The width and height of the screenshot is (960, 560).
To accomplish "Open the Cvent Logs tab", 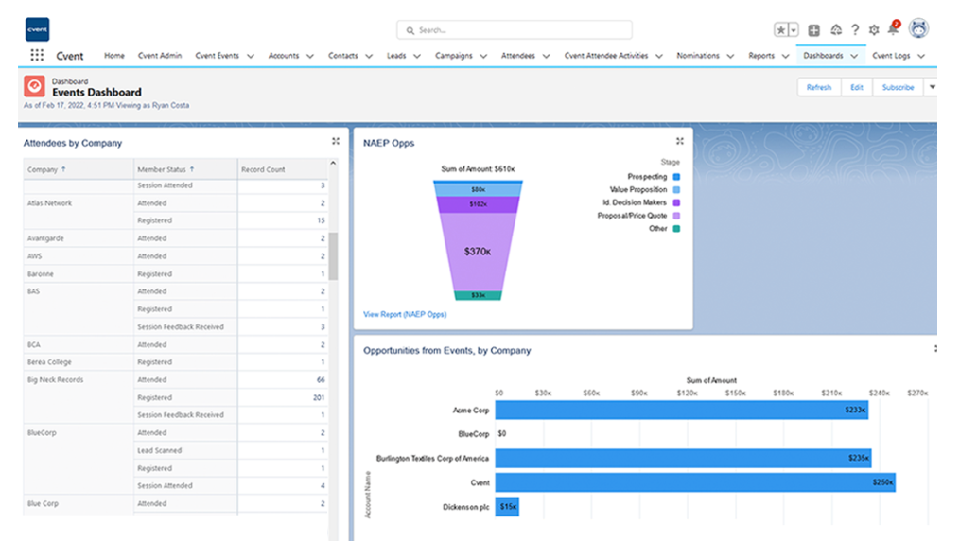I will [x=891, y=55].
